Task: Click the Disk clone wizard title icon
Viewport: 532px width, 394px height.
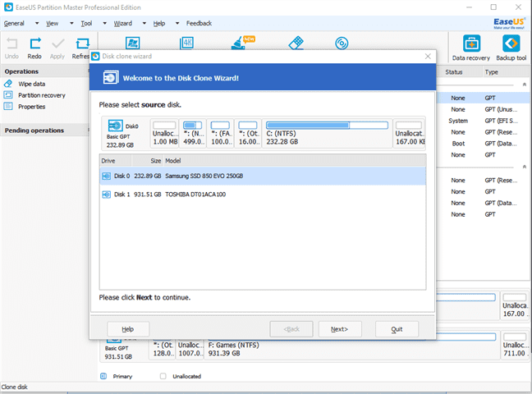Action: (x=96, y=57)
